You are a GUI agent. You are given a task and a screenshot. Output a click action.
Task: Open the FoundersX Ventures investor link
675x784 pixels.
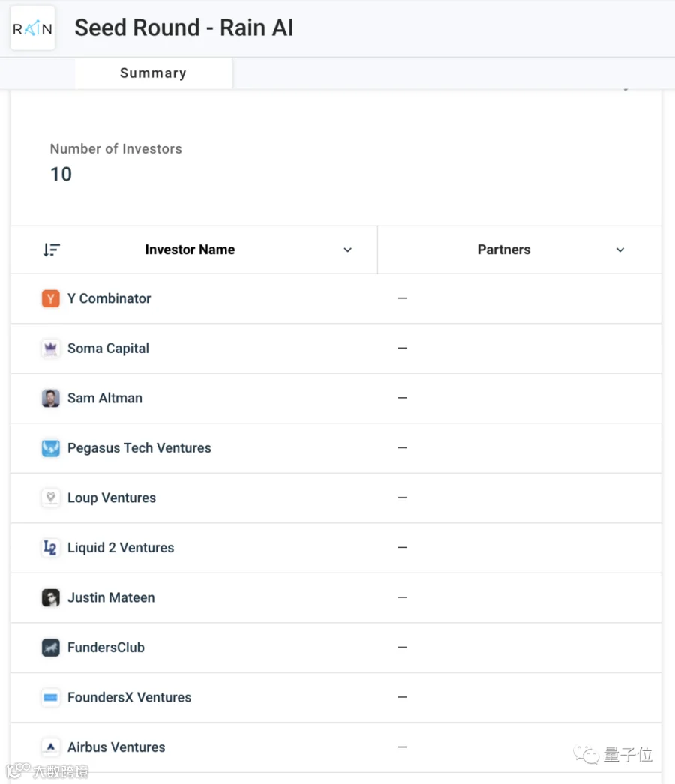[129, 697]
